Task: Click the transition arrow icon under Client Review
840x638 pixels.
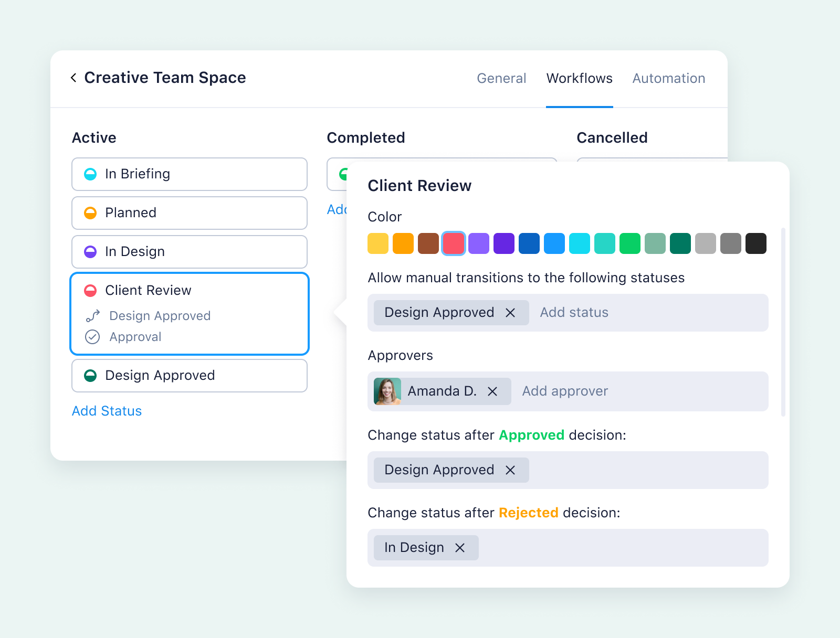Action: coord(92,315)
